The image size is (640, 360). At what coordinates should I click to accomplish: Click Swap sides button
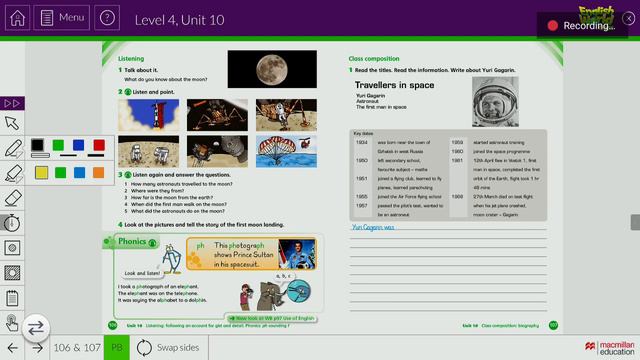[x=168, y=348]
